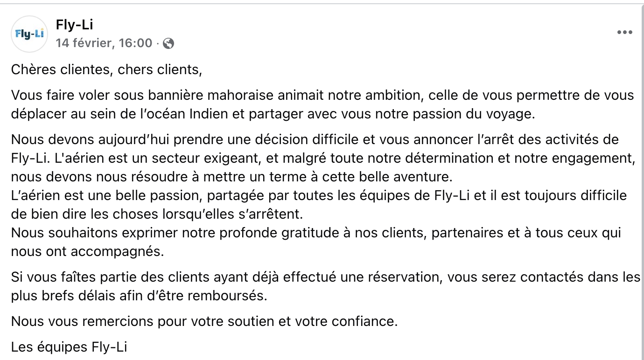Click the line starting "Nous souhaitons exprimer notre profonde"
This screenshot has height=360, width=644.
pos(316,233)
